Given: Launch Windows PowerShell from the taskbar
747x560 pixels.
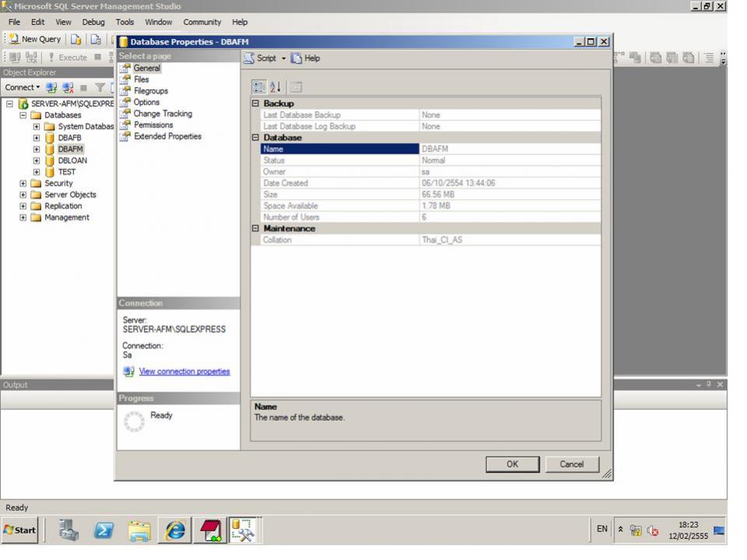Looking at the screenshot, I should pyautogui.click(x=103, y=530).
